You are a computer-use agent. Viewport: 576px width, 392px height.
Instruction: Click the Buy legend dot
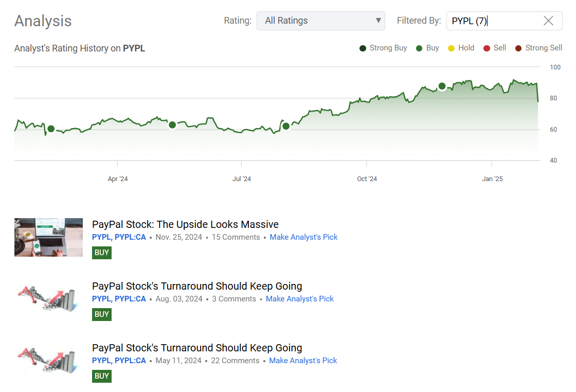(420, 48)
